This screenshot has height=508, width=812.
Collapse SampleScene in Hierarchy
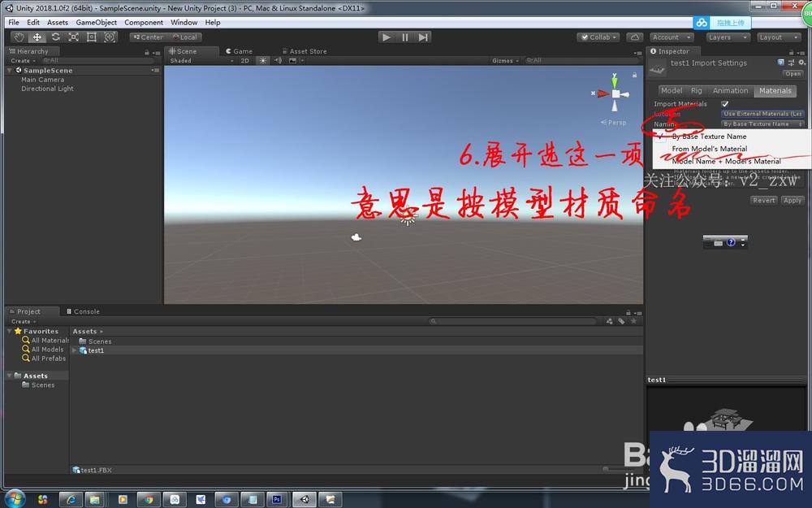point(9,71)
